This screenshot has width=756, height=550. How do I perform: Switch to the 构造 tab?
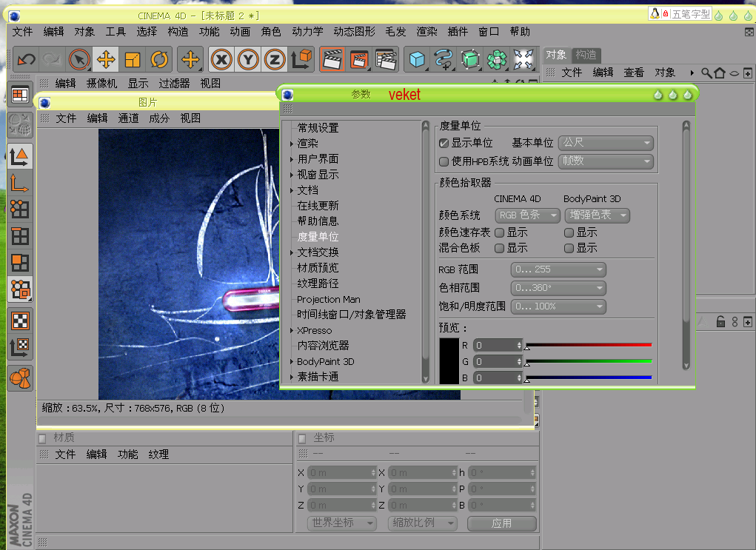click(x=586, y=55)
